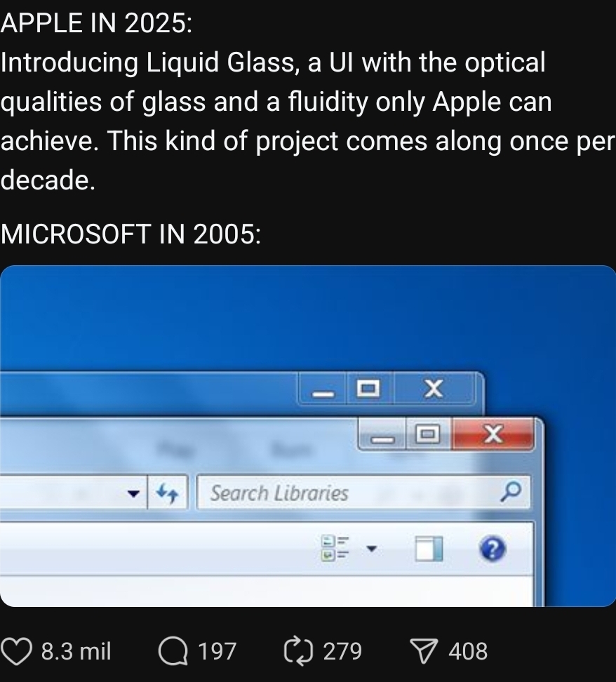Screen dimensions: 616x682
Task: Click the change view list icon
Action: click(335, 548)
